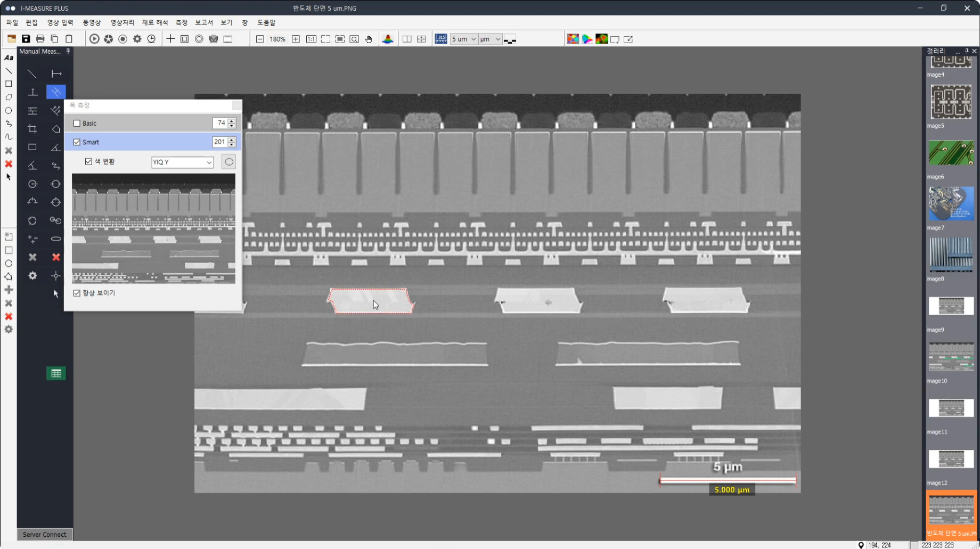Open the 편집 menu
Viewport: 980px width, 549px height.
click(x=32, y=22)
